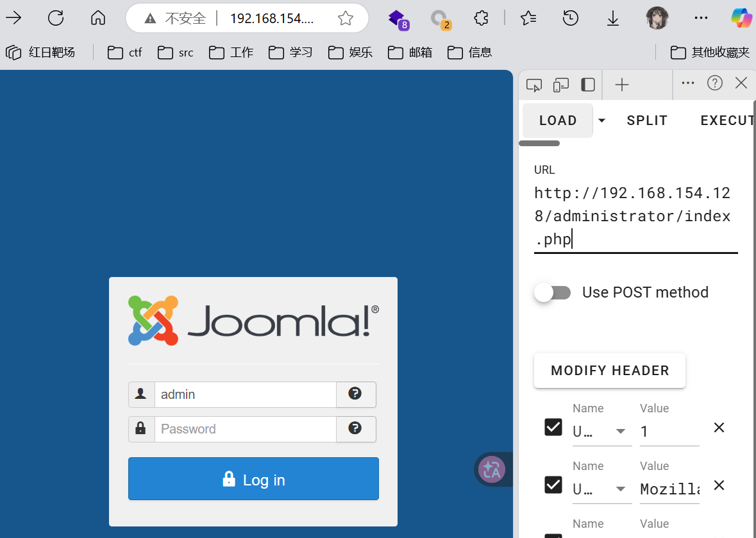This screenshot has width=756, height=538.
Task: Add a new DevTools tab with plus icon
Action: point(622,85)
